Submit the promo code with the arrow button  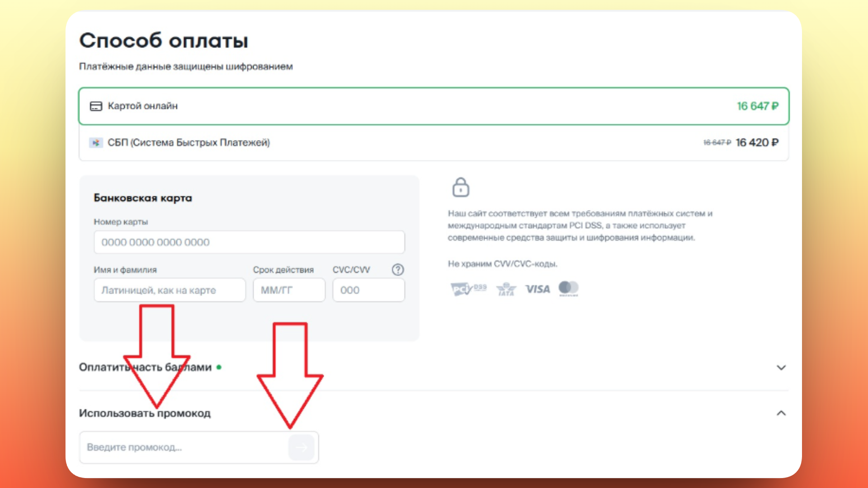click(x=301, y=447)
